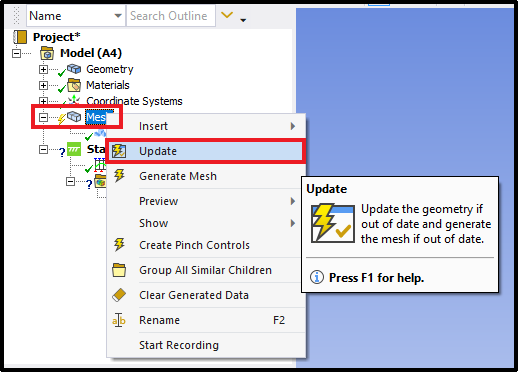Click the Rename text icon
Screen dimensions: 518x372
pyautogui.click(x=119, y=320)
